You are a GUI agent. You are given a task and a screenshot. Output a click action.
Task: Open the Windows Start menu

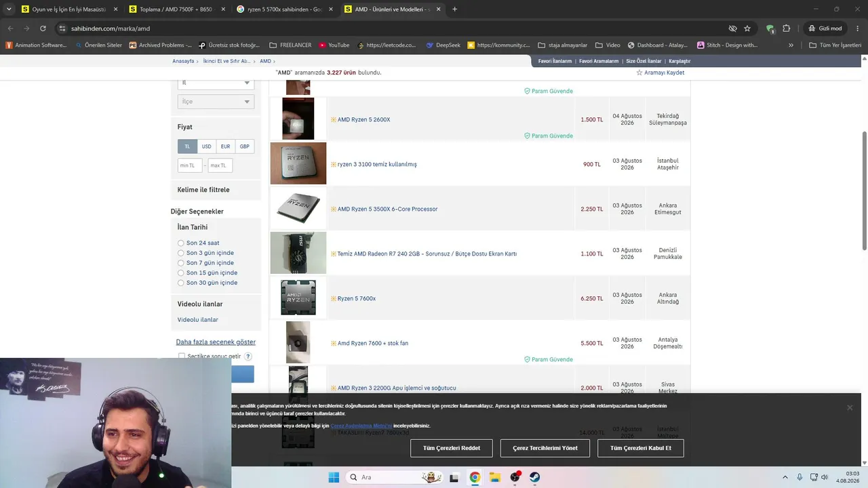pos(334,477)
